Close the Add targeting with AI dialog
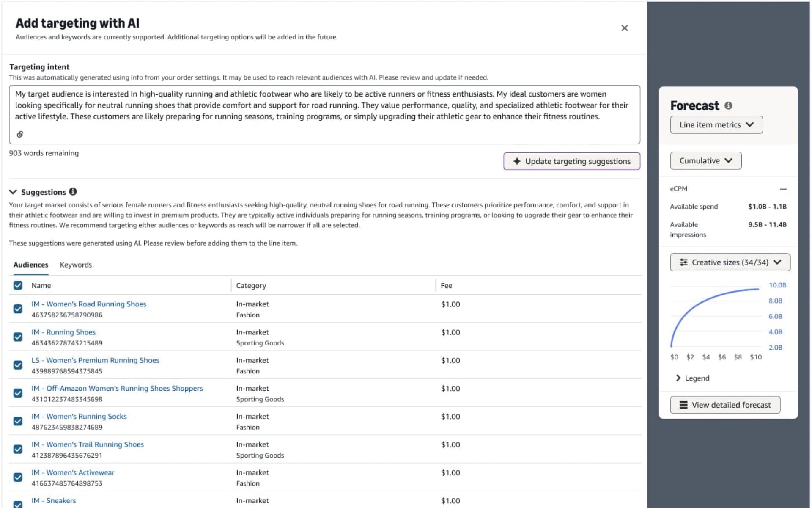 (x=625, y=28)
